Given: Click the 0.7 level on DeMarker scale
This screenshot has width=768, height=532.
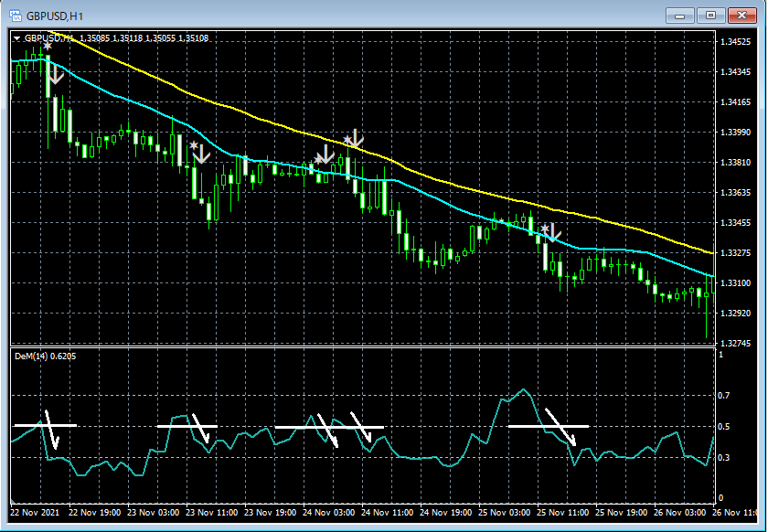Looking at the screenshot, I should (724, 395).
